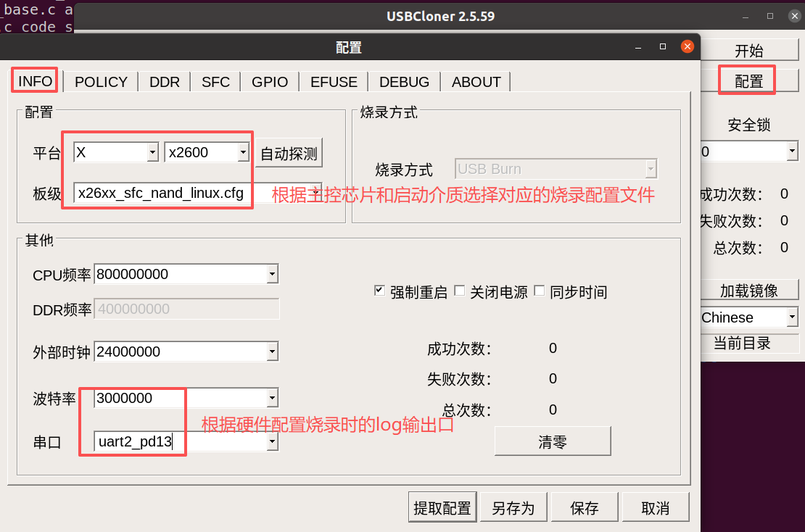The width and height of the screenshot is (805, 532).
Task: Open the SFC tab
Action: pyautogui.click(x=215, y=82)
